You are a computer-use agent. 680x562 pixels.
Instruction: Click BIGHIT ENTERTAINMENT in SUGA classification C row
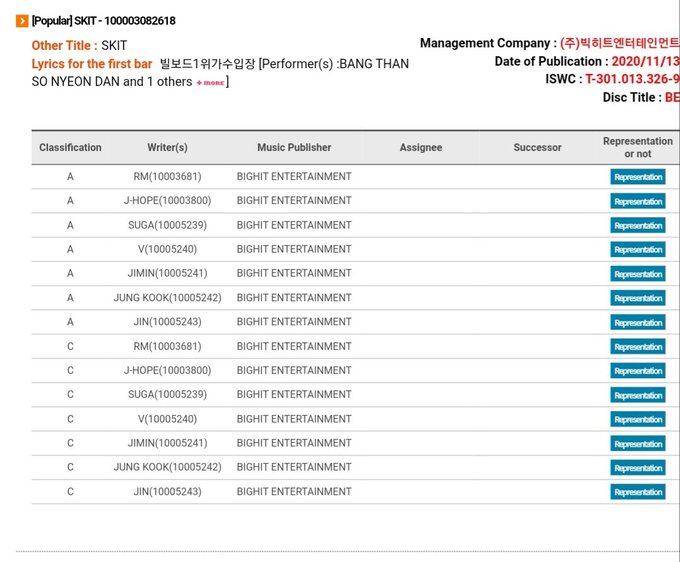(294, 394)
